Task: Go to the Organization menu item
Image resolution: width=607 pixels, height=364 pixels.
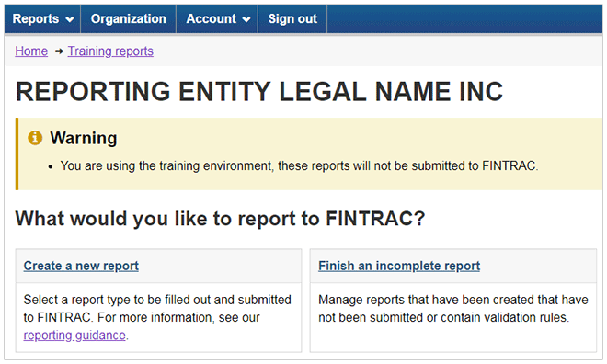Action: point(128,19)
